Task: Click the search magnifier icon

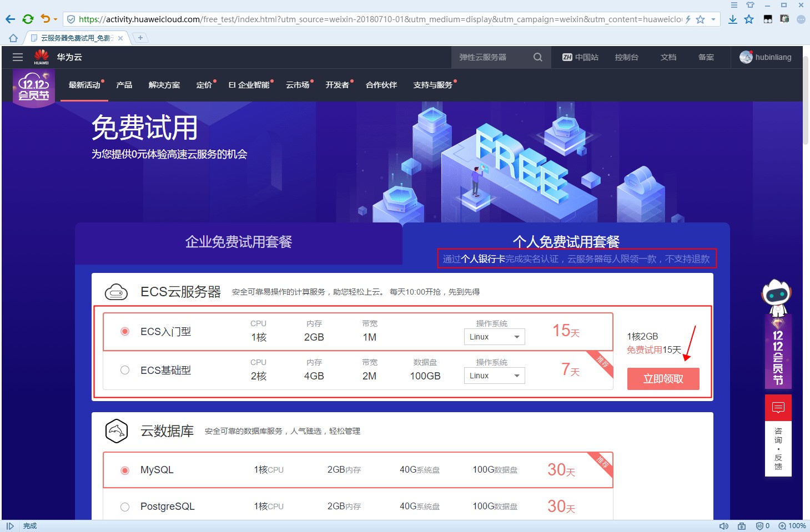Action: point(537,57)
